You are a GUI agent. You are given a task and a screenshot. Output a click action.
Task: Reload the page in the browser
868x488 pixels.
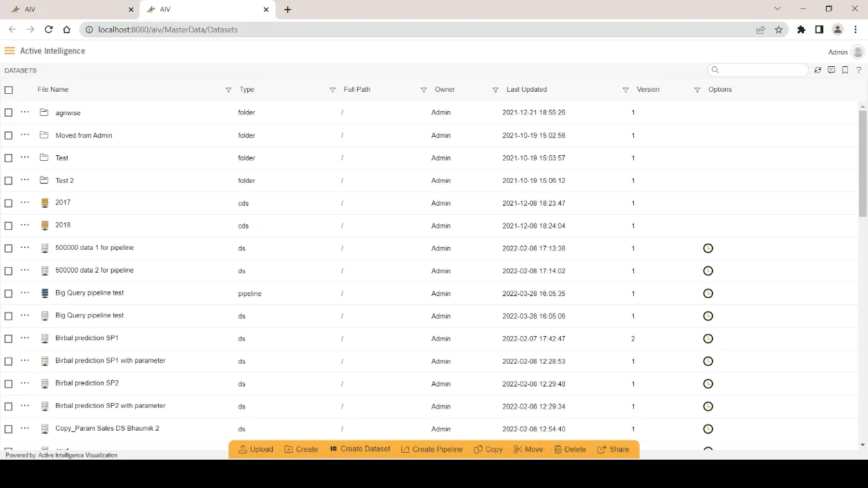pos(48,30)
